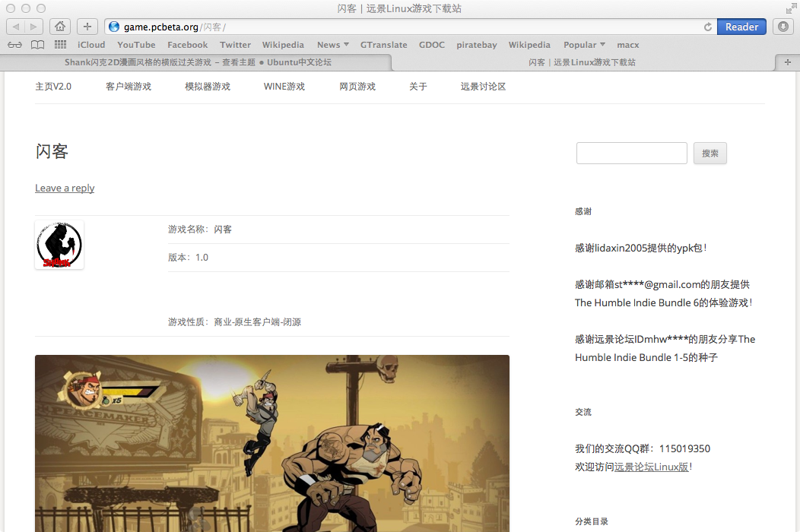Click the 版本：1.0 text

189,258
